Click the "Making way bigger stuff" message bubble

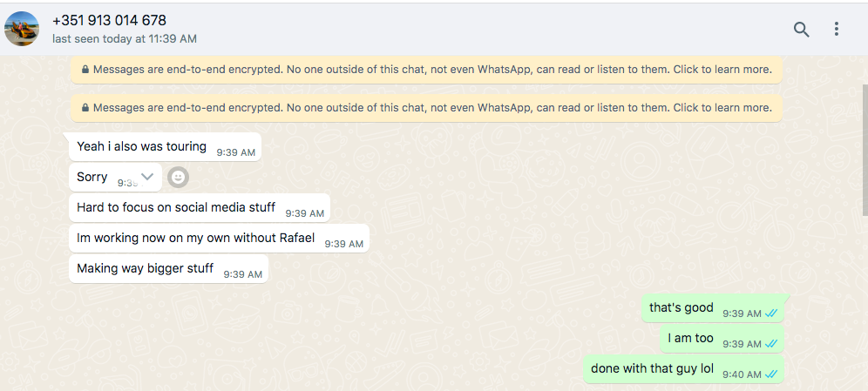coord(168,269)
